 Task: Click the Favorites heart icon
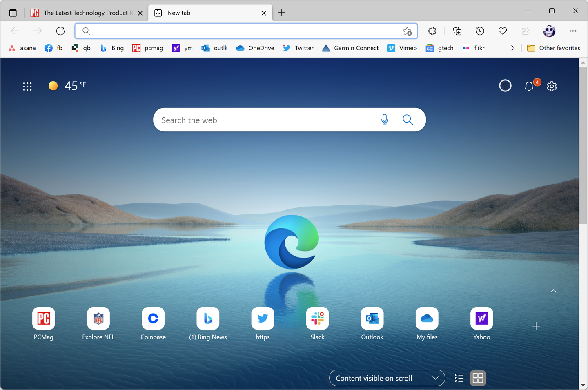pos(503,31)
